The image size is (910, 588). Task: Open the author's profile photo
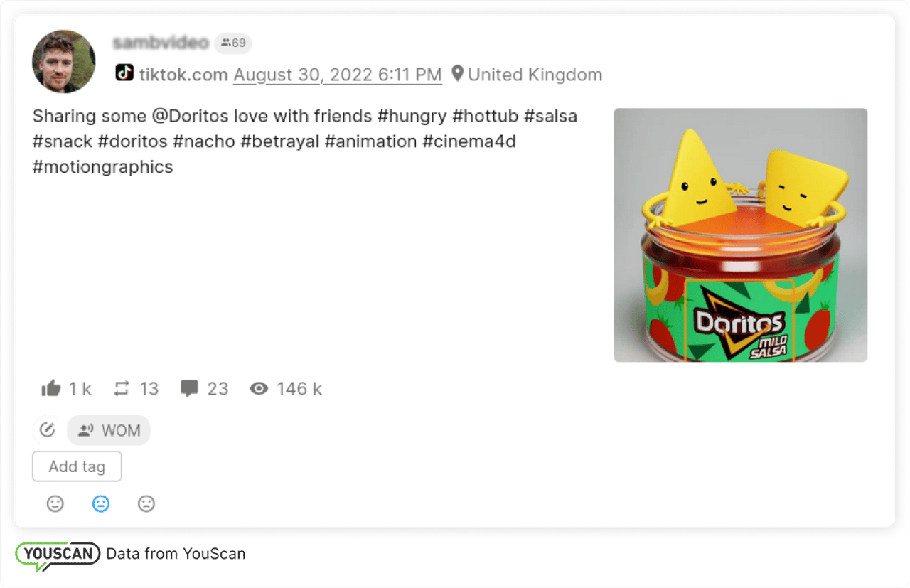[64, 61]
